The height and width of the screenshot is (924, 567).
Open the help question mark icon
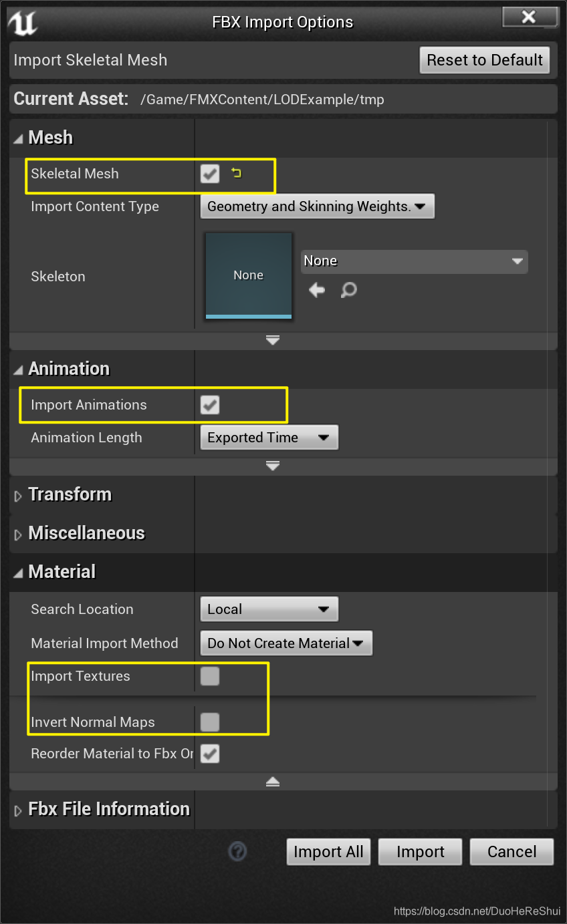tap(237, 851)
